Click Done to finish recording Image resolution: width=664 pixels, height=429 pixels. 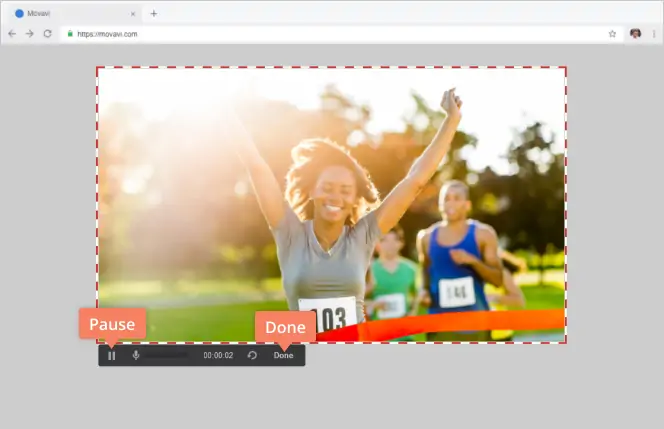click(x=283, y=355)
